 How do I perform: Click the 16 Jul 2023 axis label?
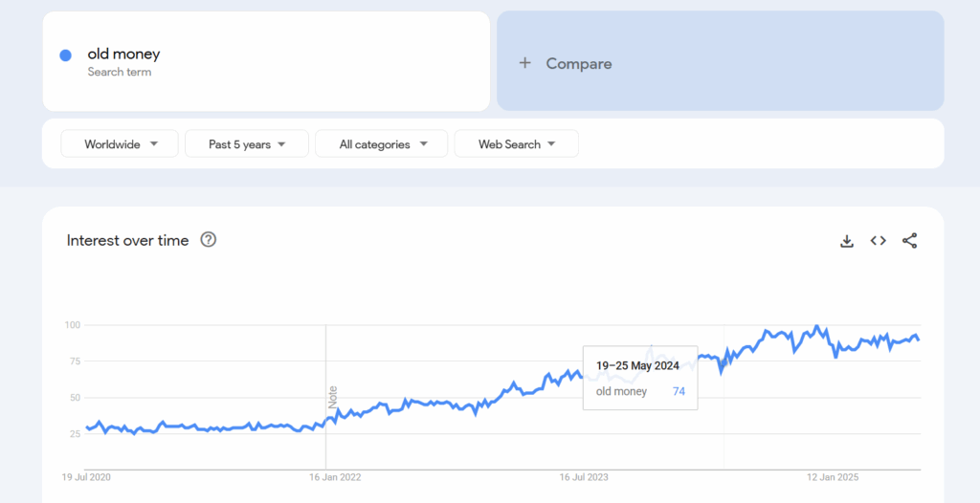click(x=583, y=478)
